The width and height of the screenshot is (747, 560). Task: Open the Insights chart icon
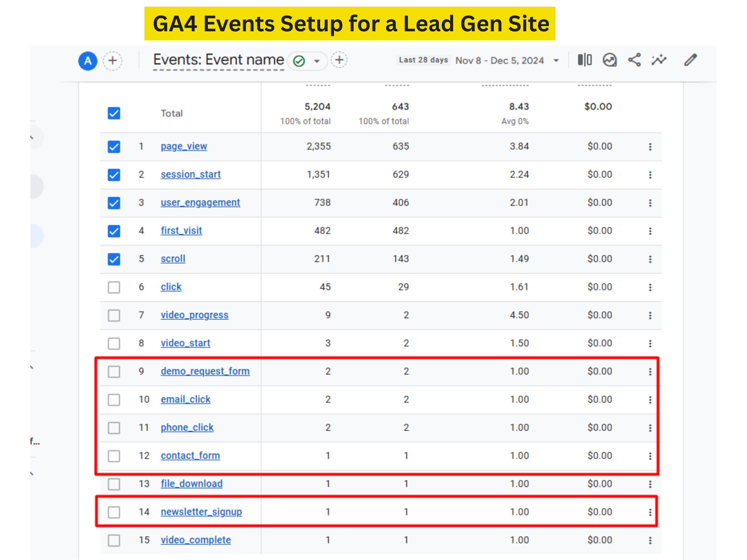[x=610, y=60]
